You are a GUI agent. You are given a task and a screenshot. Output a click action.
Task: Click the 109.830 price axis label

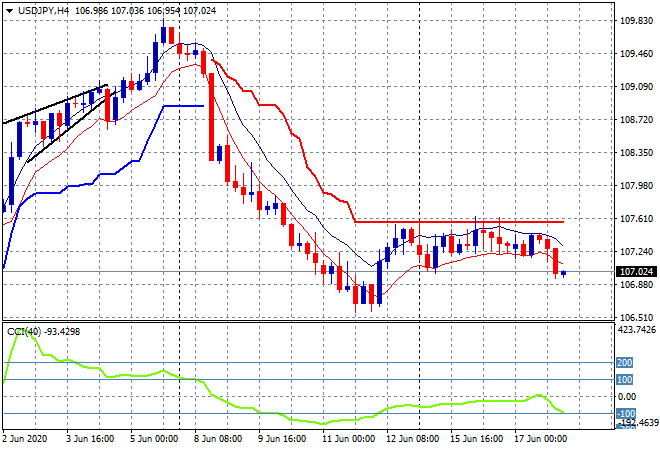[x=636, y=21]
